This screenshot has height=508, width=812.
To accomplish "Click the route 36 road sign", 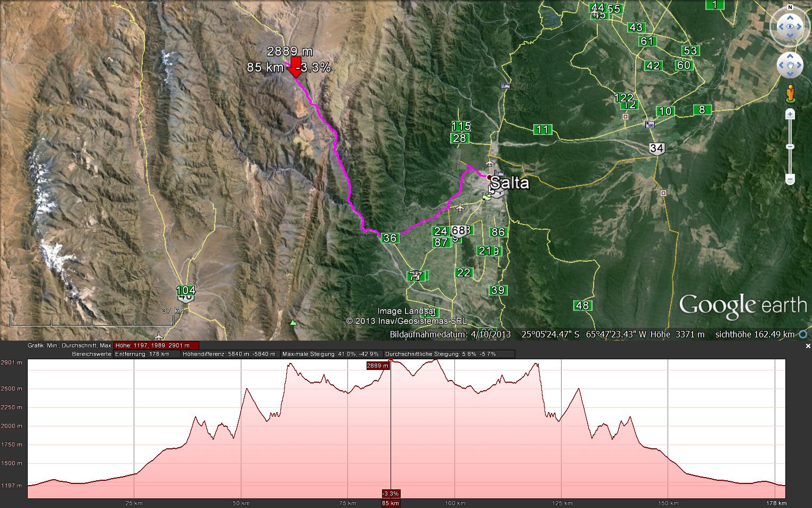I will click(390, 238).
